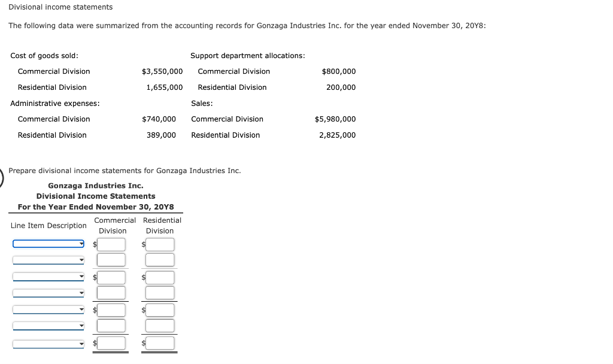Image resolution: width=613 pixels, height=364 pixels.
Task: Open the fourth Line Item Description dropdown
Action: (48, 292)
